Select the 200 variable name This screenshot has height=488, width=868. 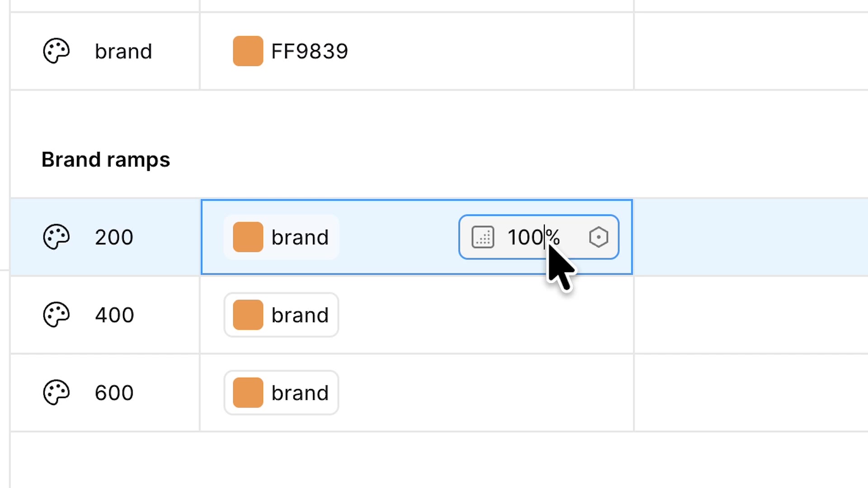click(x=114, y=237)
